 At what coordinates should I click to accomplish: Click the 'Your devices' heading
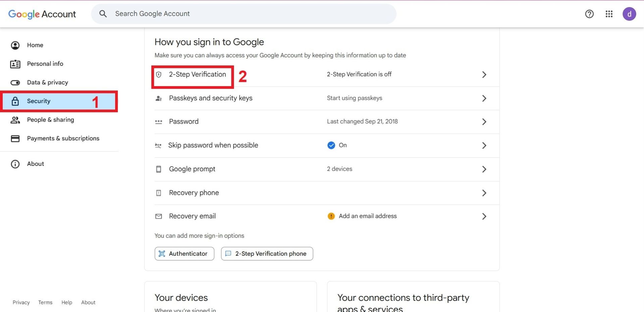coord(181,298)
